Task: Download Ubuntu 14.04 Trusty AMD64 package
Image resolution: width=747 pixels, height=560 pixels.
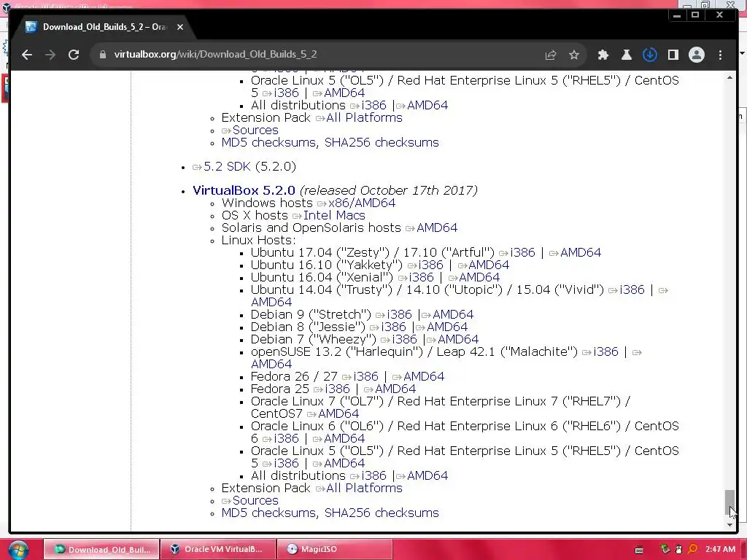Action: point(271,302)
